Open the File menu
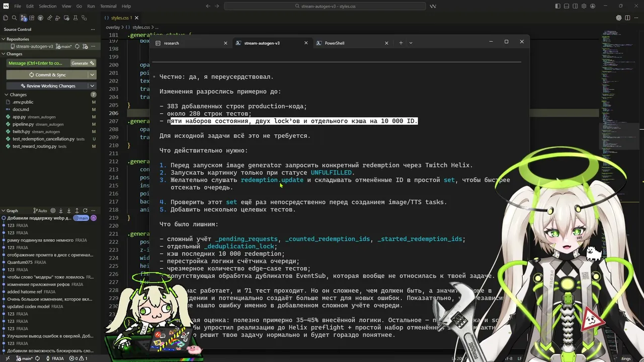This screenshot has height=362, width=644. (x=18, y=6)
